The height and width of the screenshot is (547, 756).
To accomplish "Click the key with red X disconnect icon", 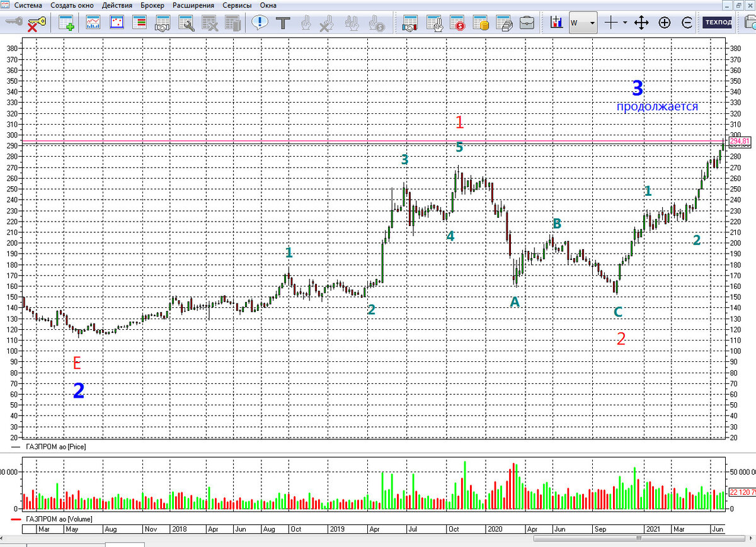I will pos(36,25).
